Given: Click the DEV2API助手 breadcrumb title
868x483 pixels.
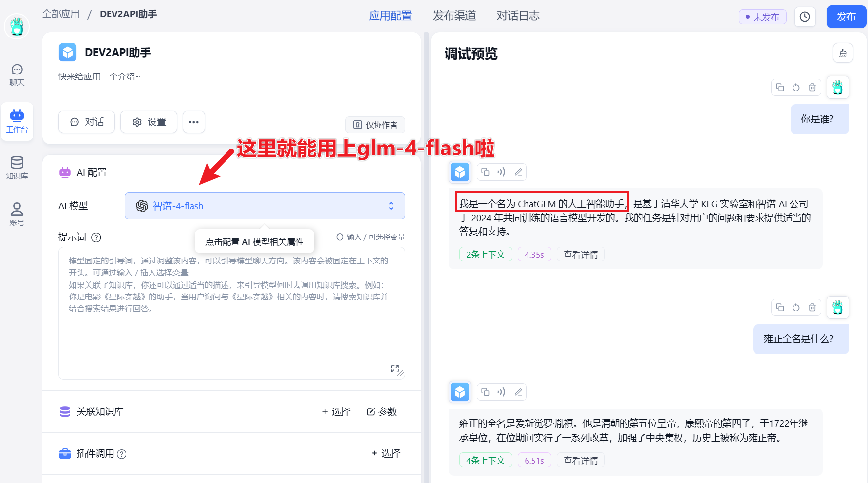Looking at the screenshot, I should (128, 14).
